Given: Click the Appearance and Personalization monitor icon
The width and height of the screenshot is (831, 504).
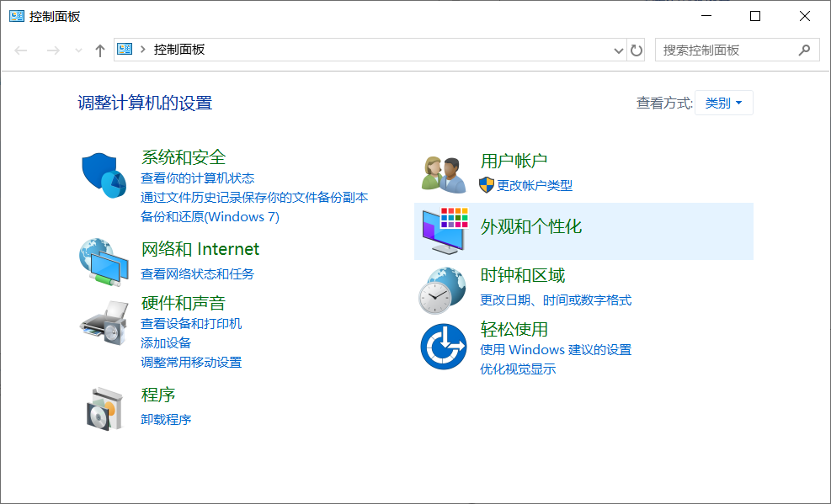Looking at the screenshot, I should (445, 231).
